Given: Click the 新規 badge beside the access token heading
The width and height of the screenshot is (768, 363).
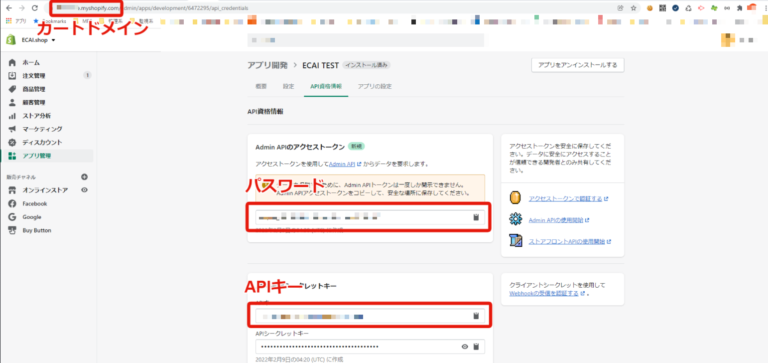Looking at the screenshot, I should [357, 146].
